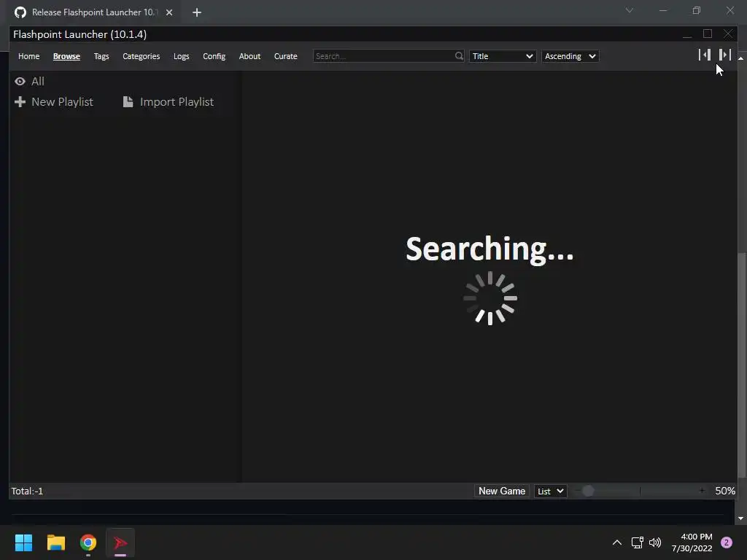Screen dimensions: 747x560
Task: Open the Config tab
Action: 214,56
